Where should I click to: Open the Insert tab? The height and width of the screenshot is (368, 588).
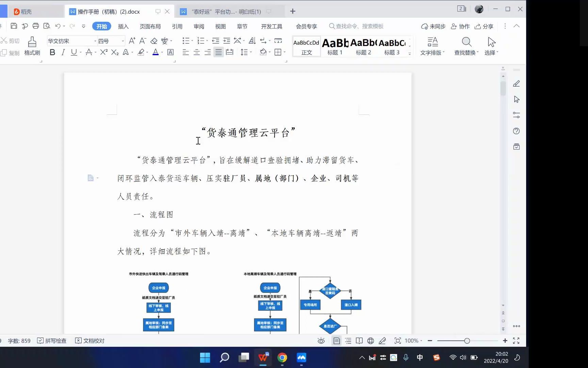tap(123, 26)
